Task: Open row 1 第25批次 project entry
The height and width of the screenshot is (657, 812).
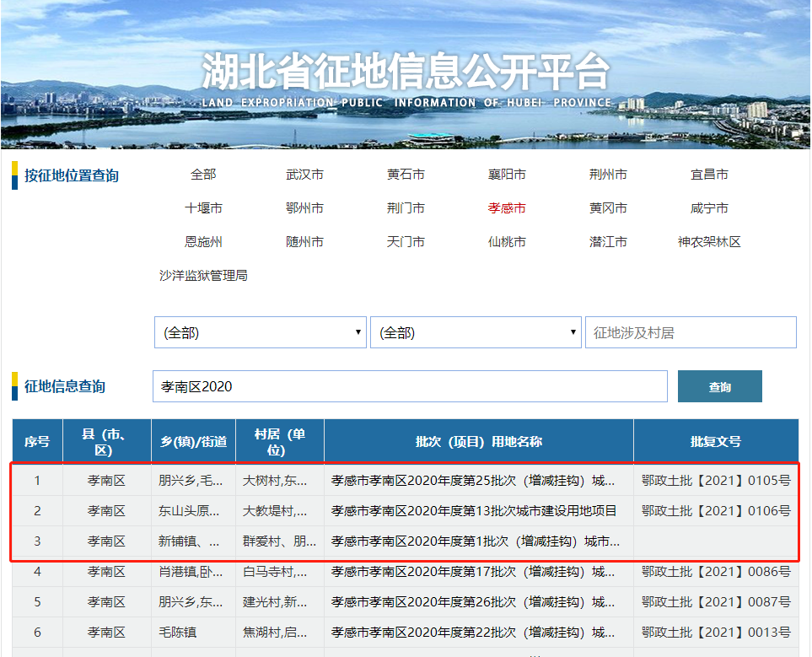Action: pyautogui.click(x=473, y=481)
